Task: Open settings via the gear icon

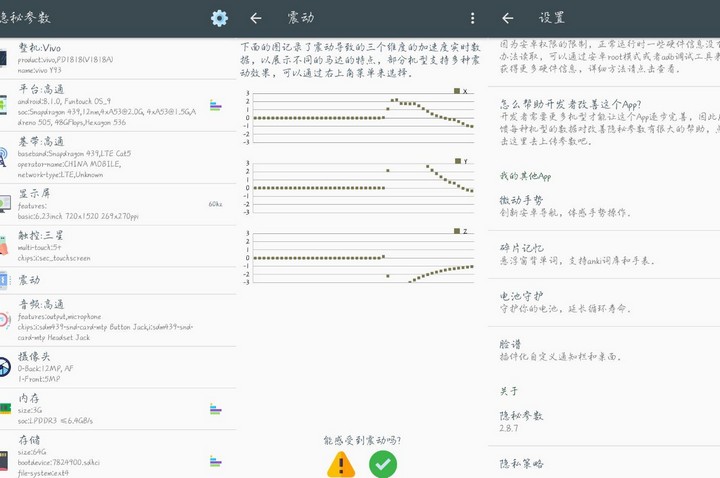Action: (x=219, y=18)
